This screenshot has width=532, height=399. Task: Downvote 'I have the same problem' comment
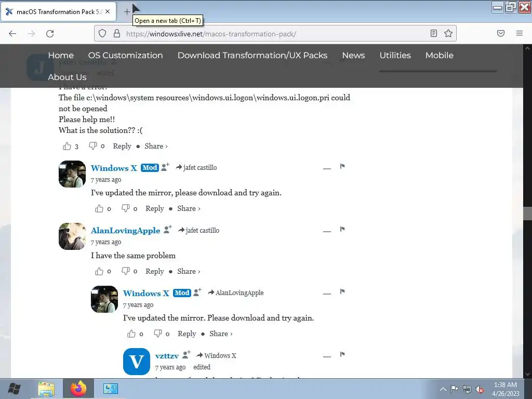(126, 271)
